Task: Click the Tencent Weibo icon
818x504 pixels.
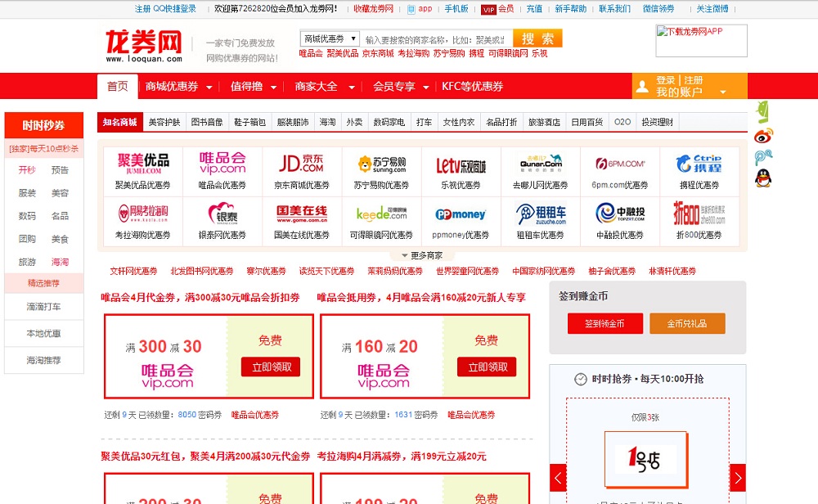Action: (763, 157)
